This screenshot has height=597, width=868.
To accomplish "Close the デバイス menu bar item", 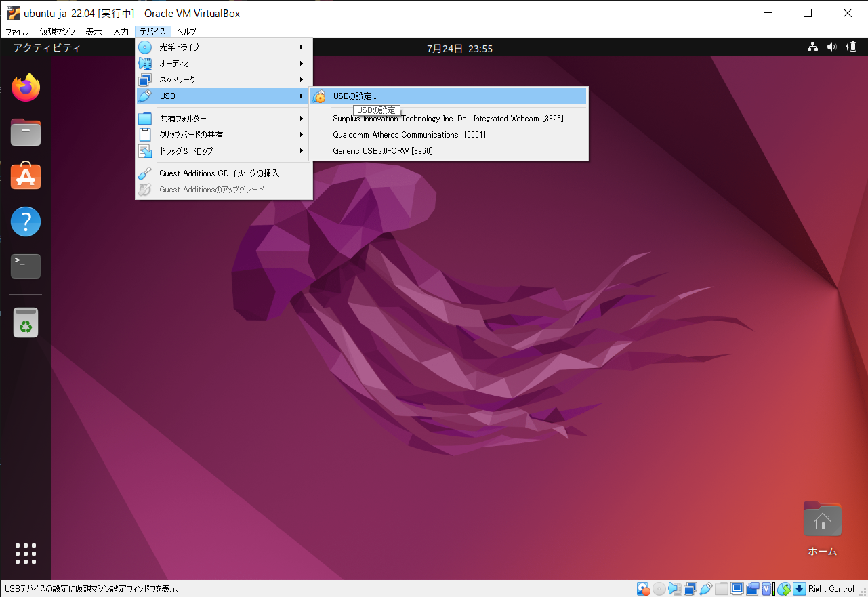I will [x=153, y=32].
